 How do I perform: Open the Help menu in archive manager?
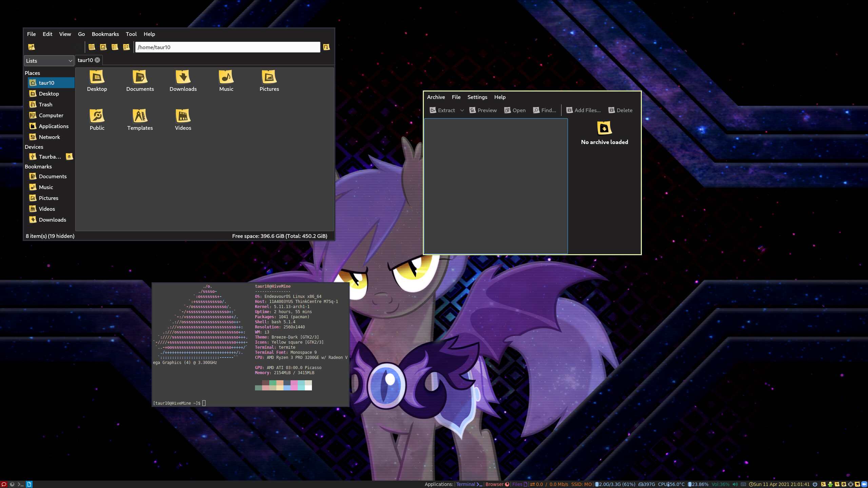coord(500,97)
